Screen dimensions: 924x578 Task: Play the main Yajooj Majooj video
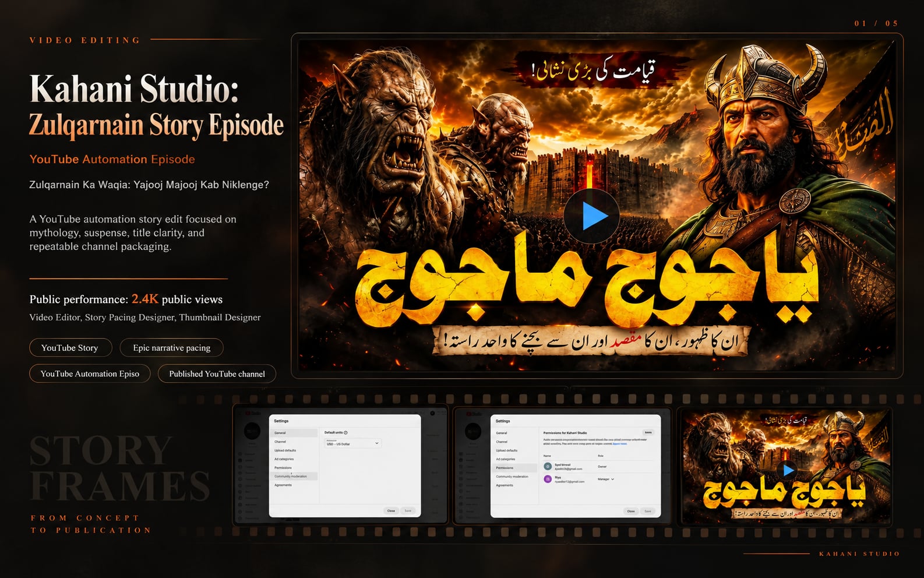591,216
